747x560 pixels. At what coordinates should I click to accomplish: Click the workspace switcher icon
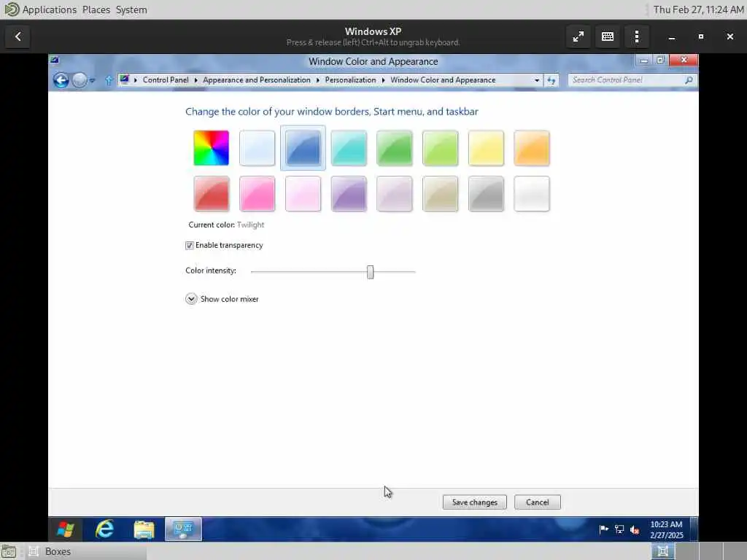point(662,551)
